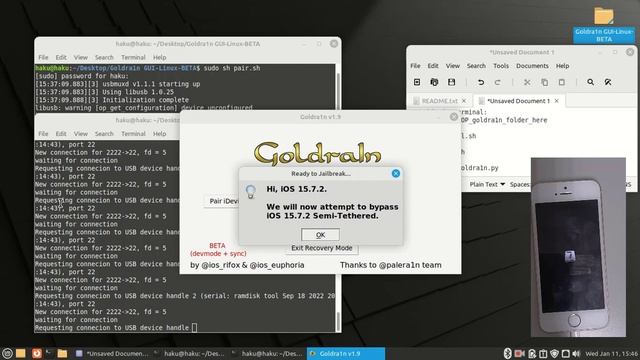This screenshot has width=640, height=360.
Task: Switch to Unsaved Document taskbar window
Action: (x=112, y=353)
